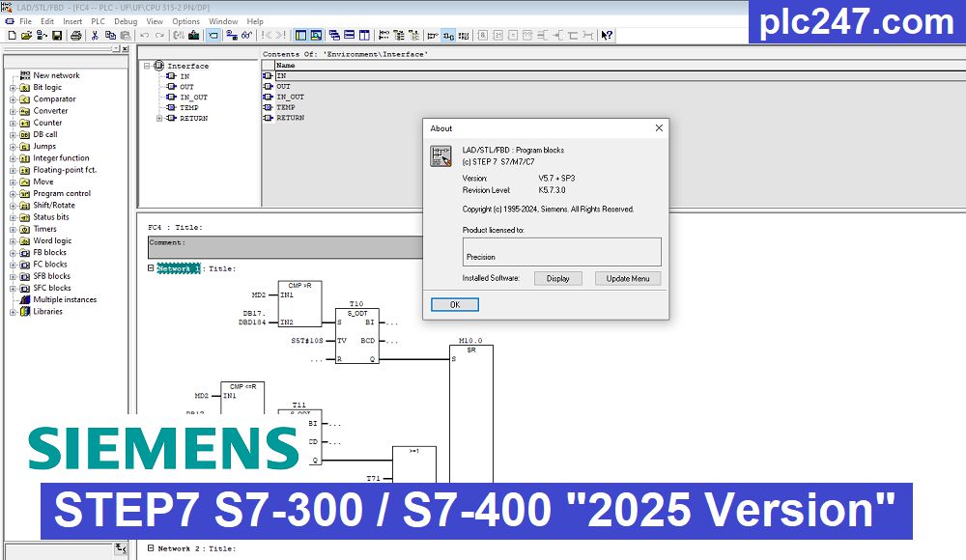Click OK in the About dialog

point(455,304)
